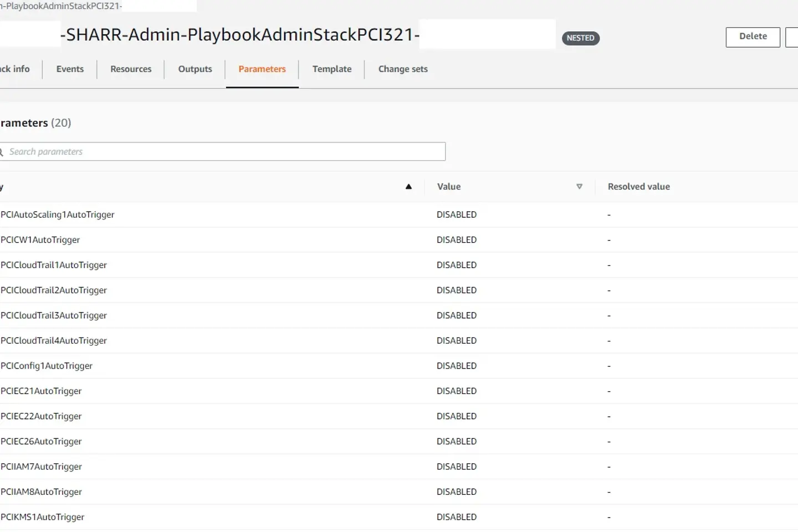Click the sort triangle beside the Value header
Image resolution: width=798 pixels, height=532 pixels.
(579, 187)
